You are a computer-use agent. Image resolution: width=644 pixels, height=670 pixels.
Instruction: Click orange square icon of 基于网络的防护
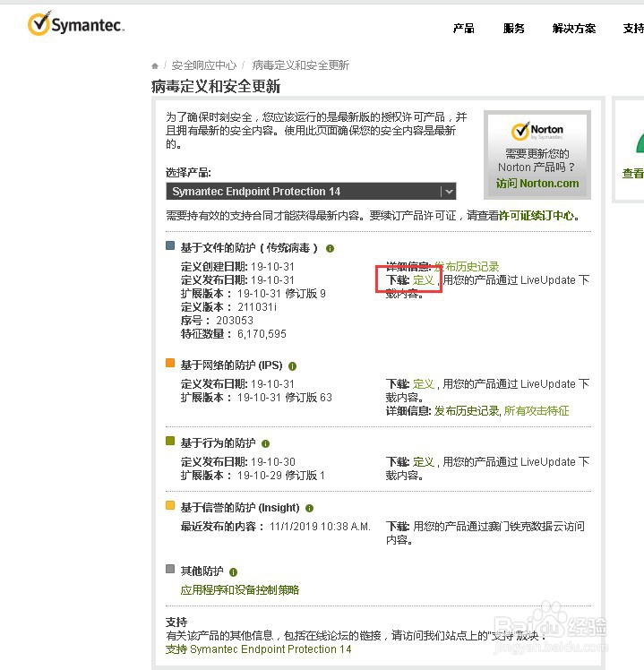tap(170, 363)
